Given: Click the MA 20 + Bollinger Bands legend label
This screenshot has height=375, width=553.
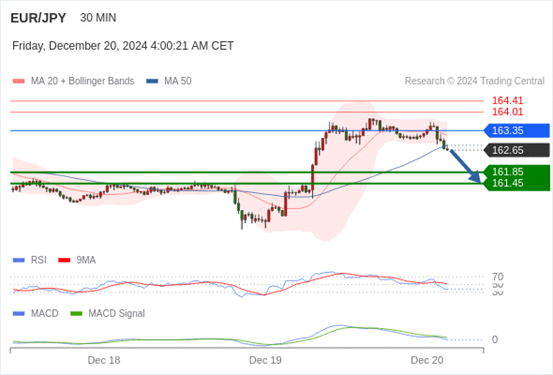Looking at the screenshot, I should coord(83,81).
